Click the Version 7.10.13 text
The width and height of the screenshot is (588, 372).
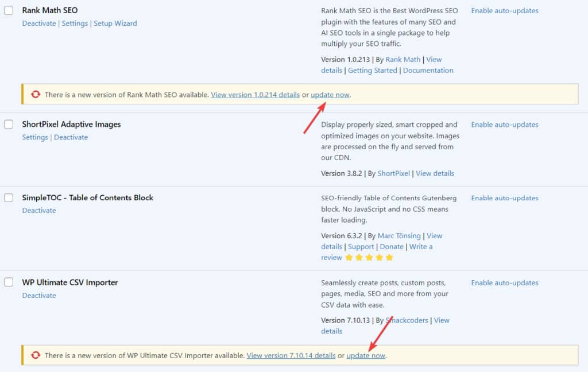(x=345, y=321)
